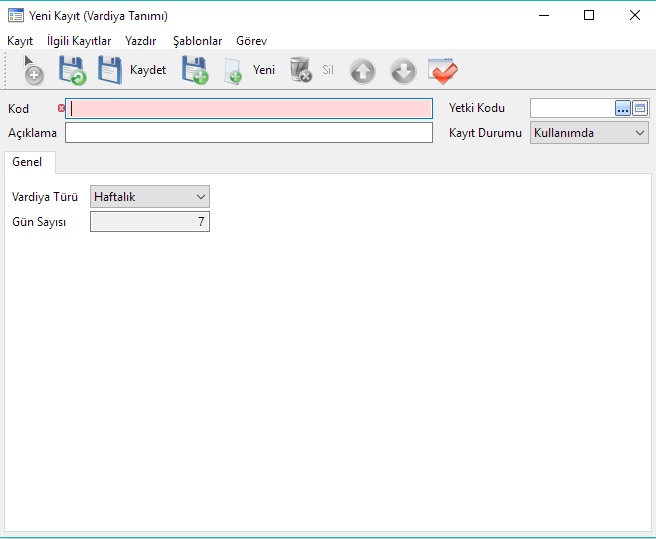
Task: Open Yetki Kodu lookup ellipsis button
Action: click(623, 108)
